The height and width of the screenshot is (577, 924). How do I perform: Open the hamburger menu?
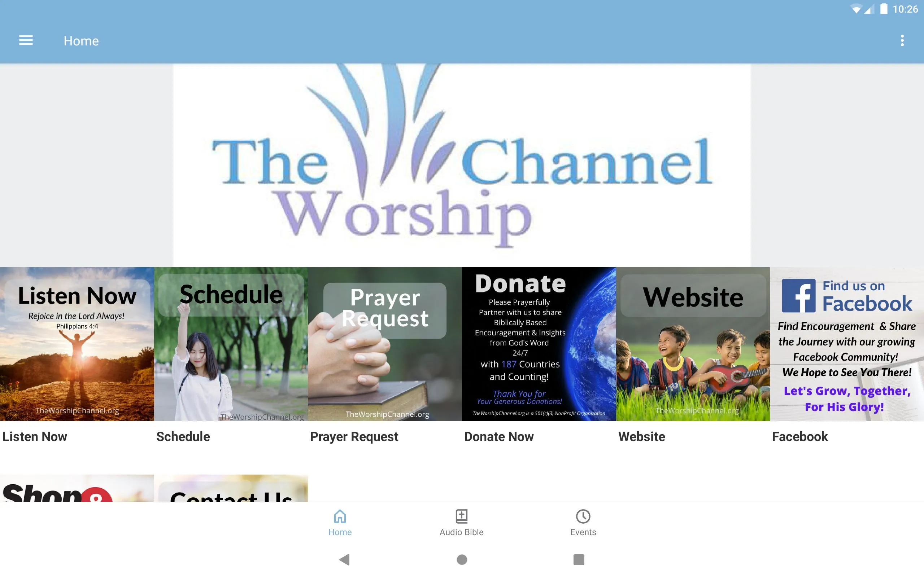tap(27, 40)
